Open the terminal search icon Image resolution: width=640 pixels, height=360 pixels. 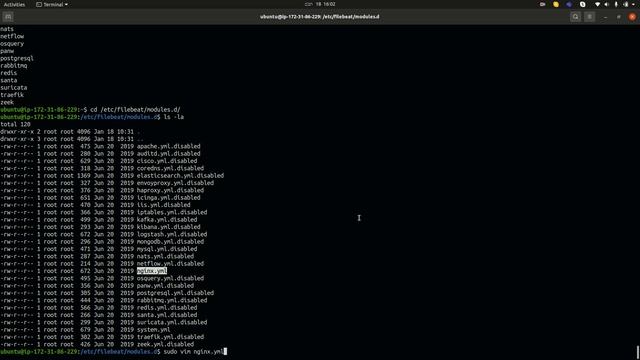tap(576, 17)
